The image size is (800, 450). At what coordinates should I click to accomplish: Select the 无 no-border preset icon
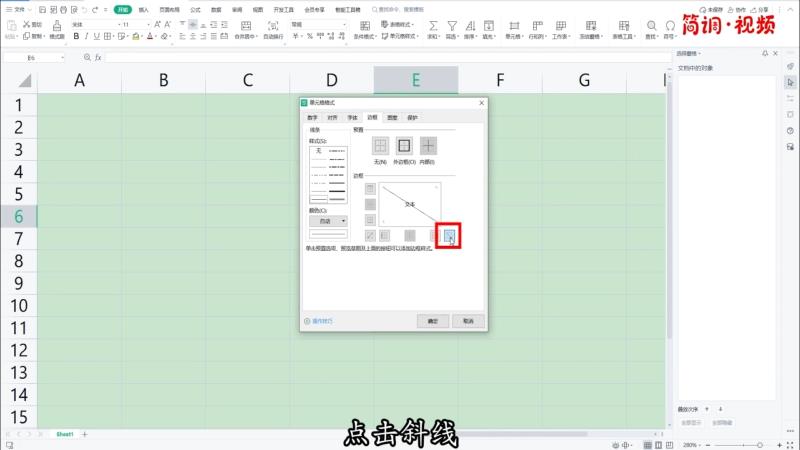pyautogui.click(x=380, y=146)
